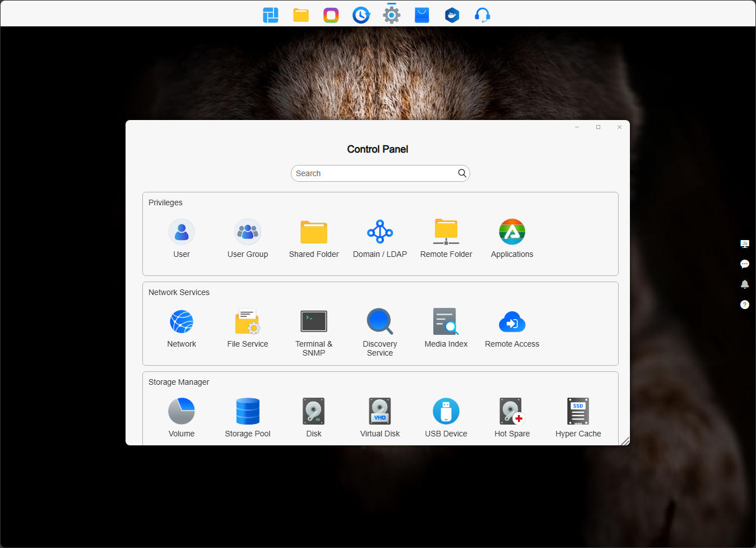The width and height of the screenshot is (756, 548).
Task: Open the blue shopping bag App Center
Action: tap(422, 15)
